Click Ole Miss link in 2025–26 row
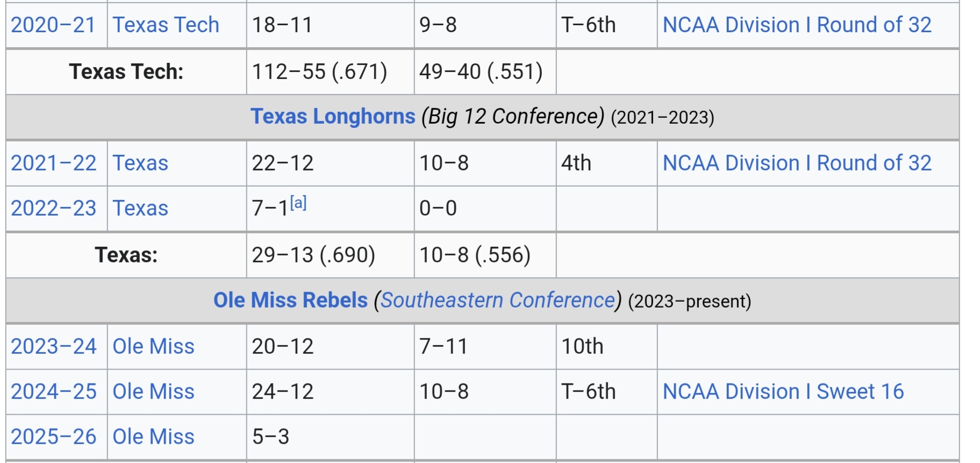Image resolution: width=980 pixels, height=463 pixels. (153, 437)
